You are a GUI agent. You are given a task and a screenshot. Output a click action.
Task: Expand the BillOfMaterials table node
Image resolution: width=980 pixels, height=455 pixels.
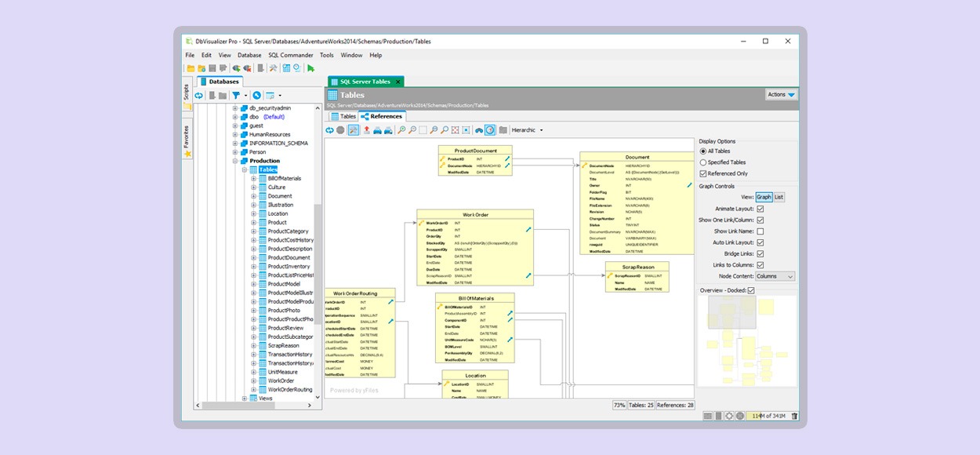pyautogui.click(x=254, y=178)
